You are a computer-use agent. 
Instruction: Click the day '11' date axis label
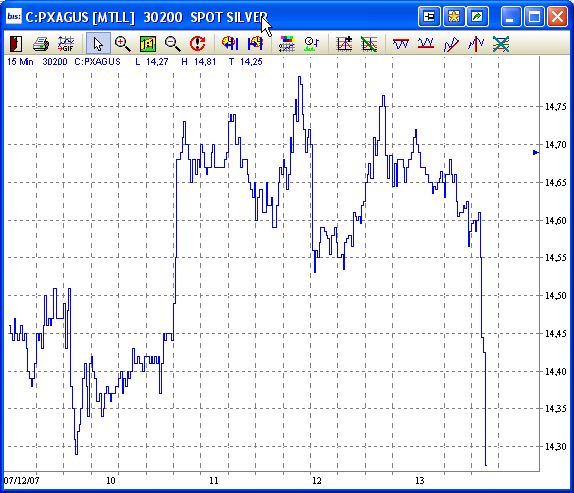[x=214, y=481]
